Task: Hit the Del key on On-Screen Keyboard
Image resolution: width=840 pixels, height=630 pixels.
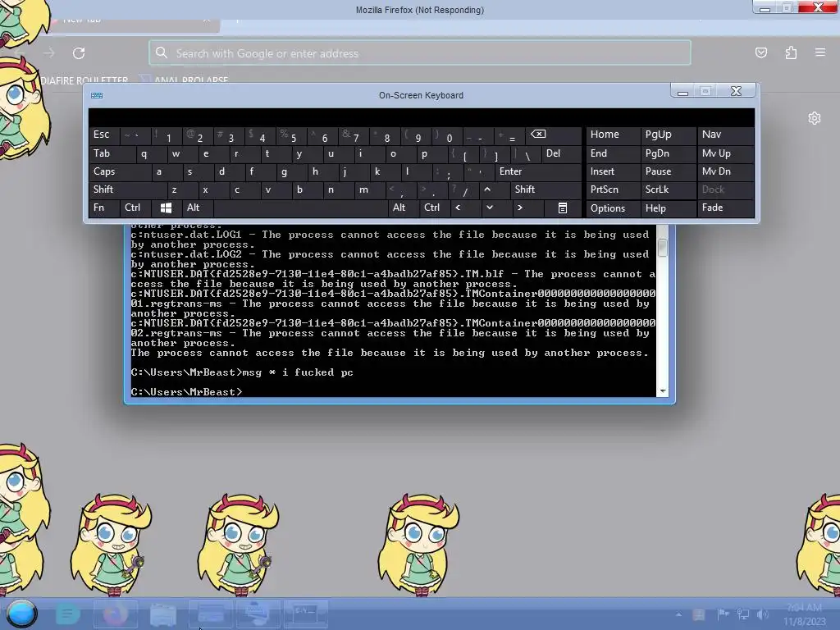Action: coord(561,153)
